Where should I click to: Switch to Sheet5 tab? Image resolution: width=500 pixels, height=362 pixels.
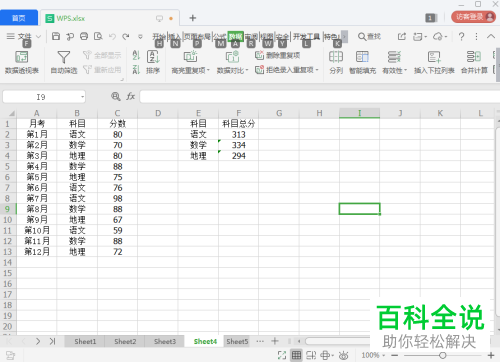(237, 341)
